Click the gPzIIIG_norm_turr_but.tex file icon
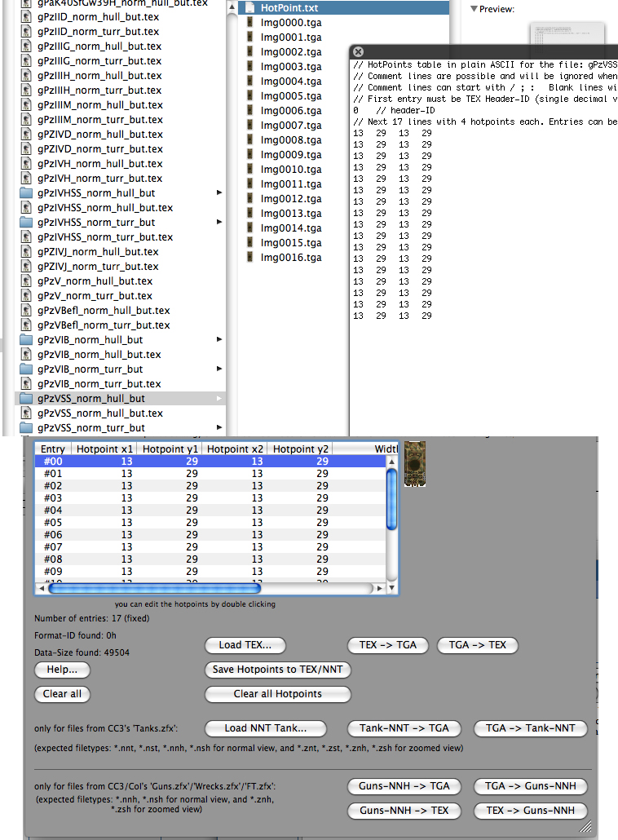This screenshot has height=840, width=618. point(26,60)
